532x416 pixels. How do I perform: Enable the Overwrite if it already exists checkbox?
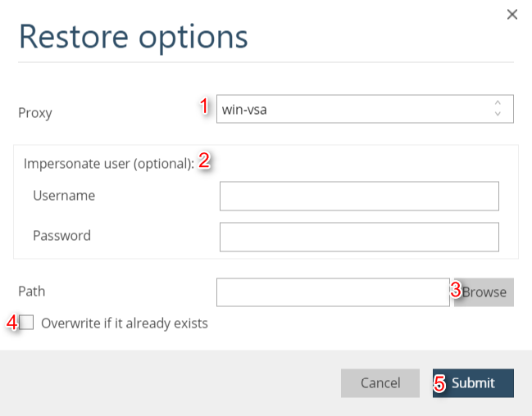coord(27,323)
